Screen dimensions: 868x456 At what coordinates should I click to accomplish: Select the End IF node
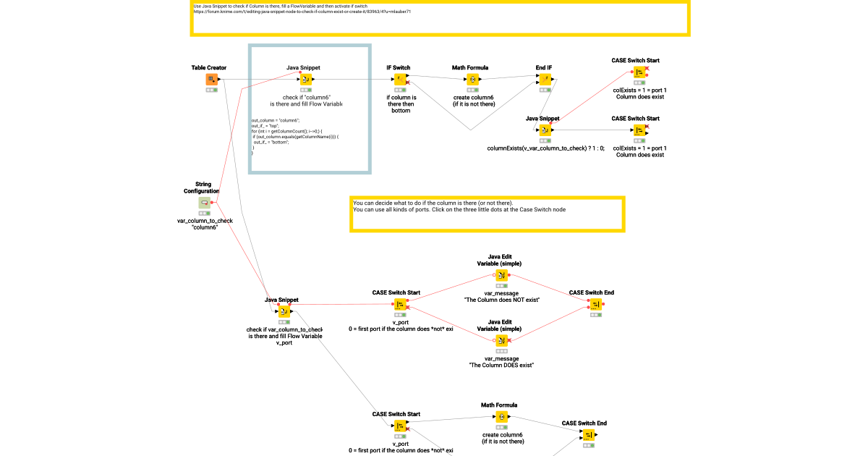[545, 79]
